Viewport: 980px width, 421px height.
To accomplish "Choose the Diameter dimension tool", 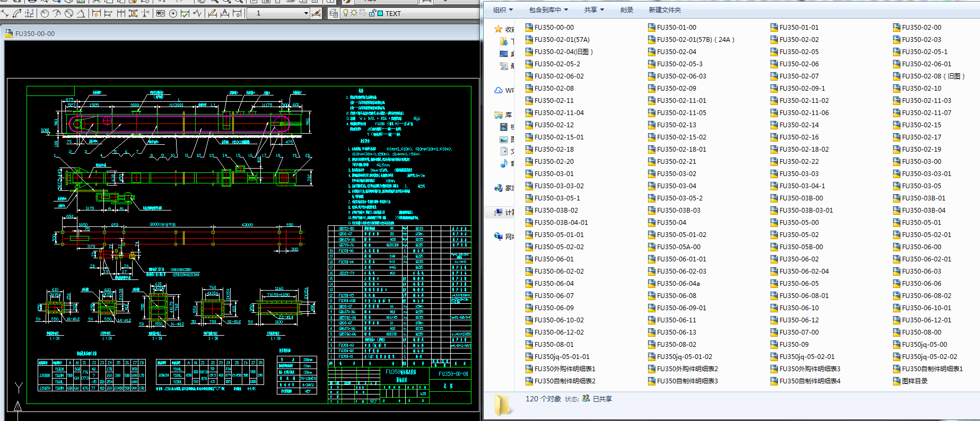I will (69, 13).
